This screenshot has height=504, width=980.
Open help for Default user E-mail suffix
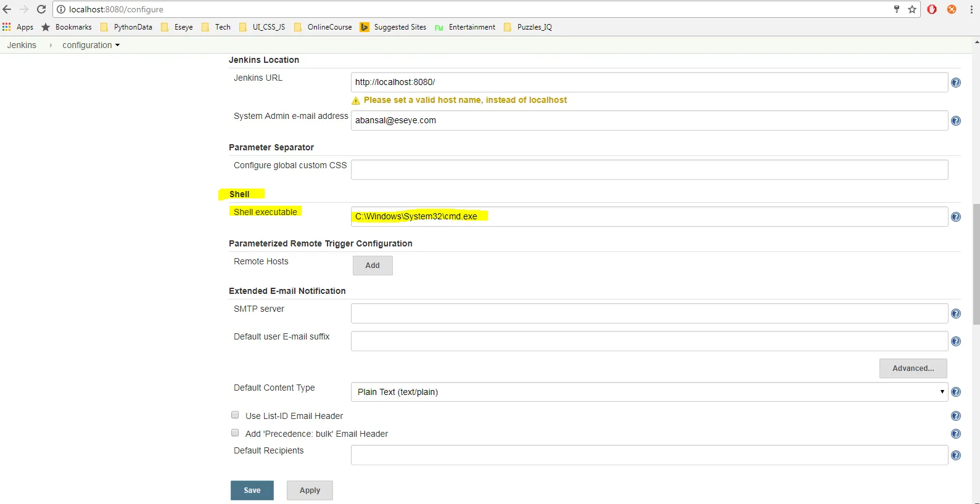(x=956, y=341)
